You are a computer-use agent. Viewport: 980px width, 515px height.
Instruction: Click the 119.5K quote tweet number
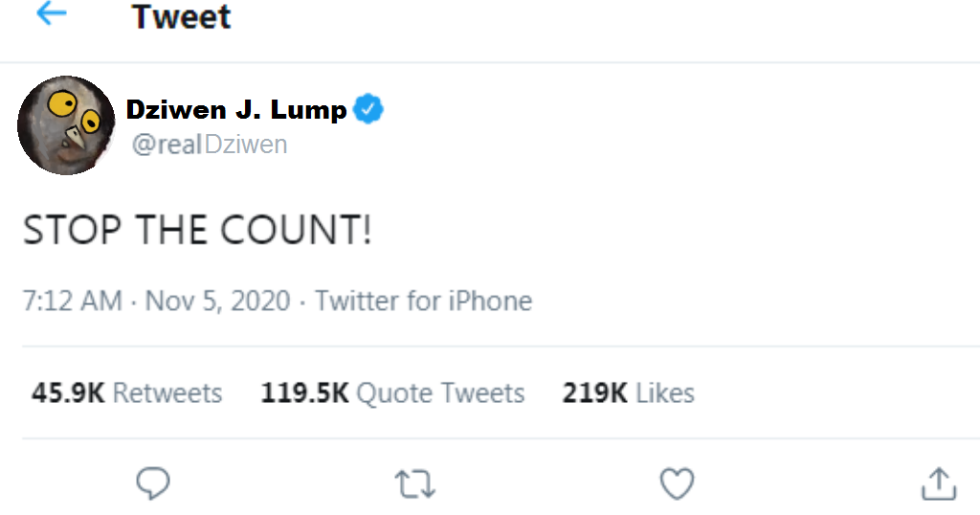point(304,392)
